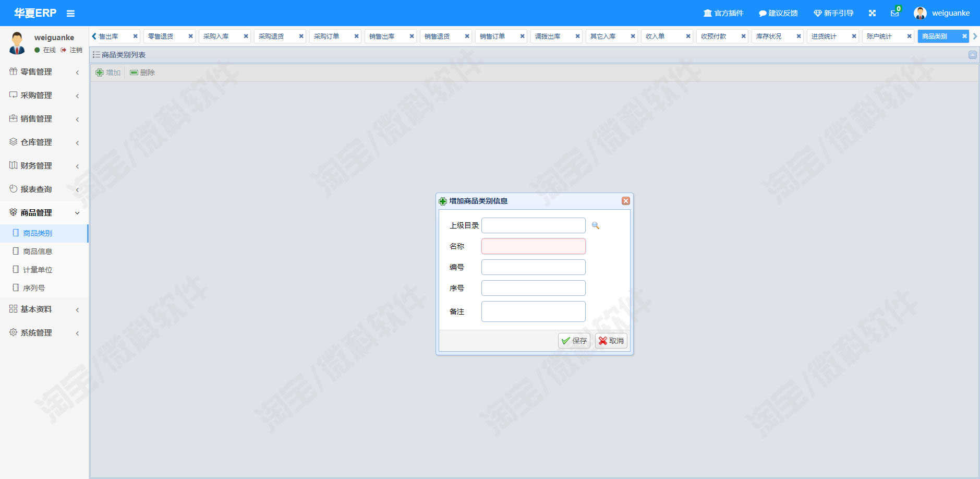Screen dimensions: 980x479
Task: Expand 采购管理 menu
Action: 44,95
